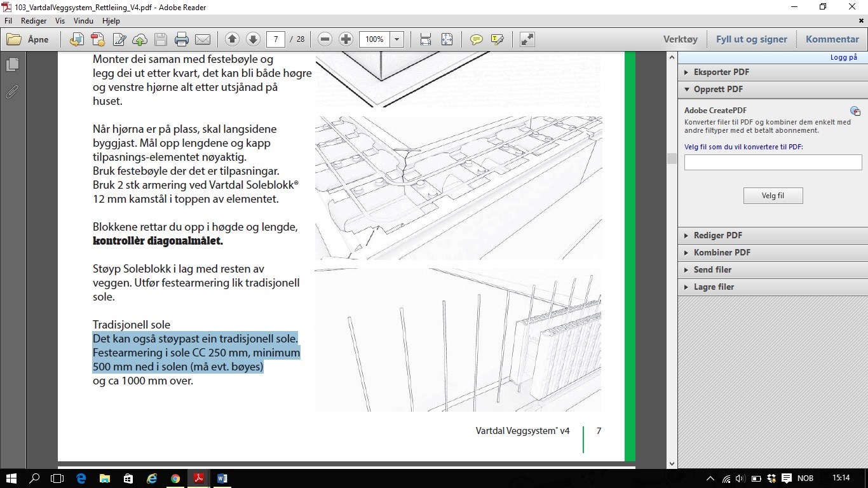Select the highlight text tool
Screen dimensions: 868x488
497,39
